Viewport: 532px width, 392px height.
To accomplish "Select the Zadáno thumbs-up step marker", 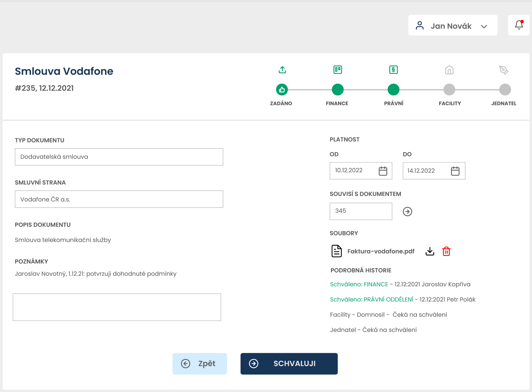I will [282, 90].
